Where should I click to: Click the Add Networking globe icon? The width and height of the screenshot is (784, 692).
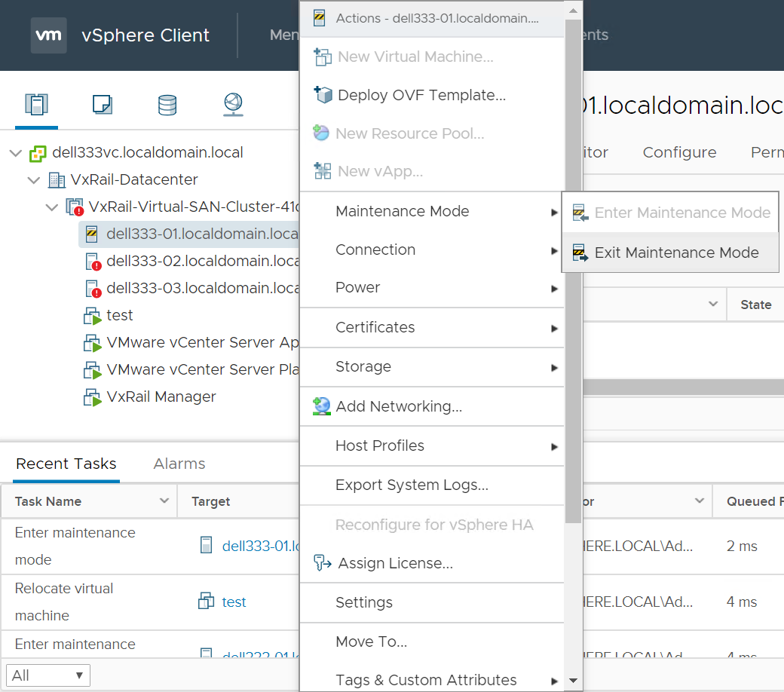click(322, 406)
